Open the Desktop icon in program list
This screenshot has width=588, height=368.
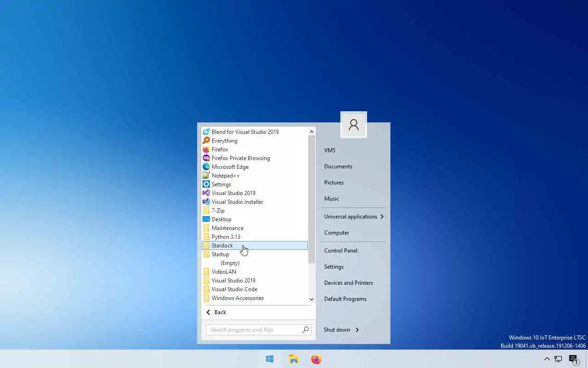click(206, 219)
